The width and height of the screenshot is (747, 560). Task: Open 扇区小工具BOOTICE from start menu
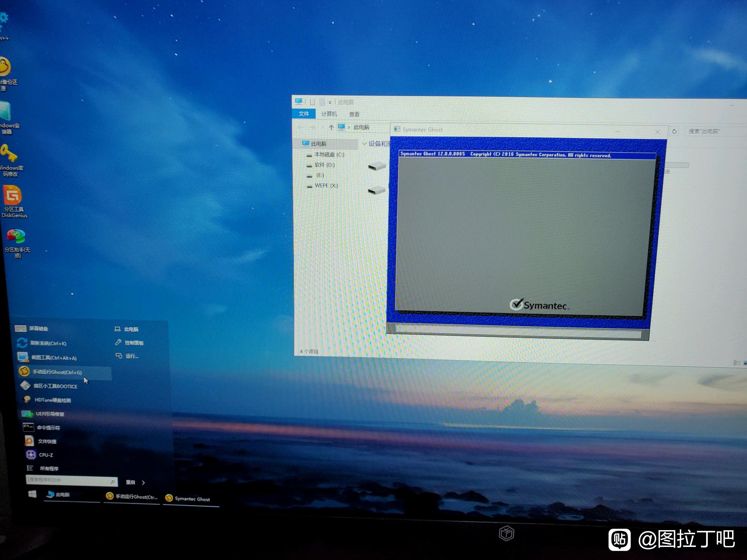coord(49,386)
